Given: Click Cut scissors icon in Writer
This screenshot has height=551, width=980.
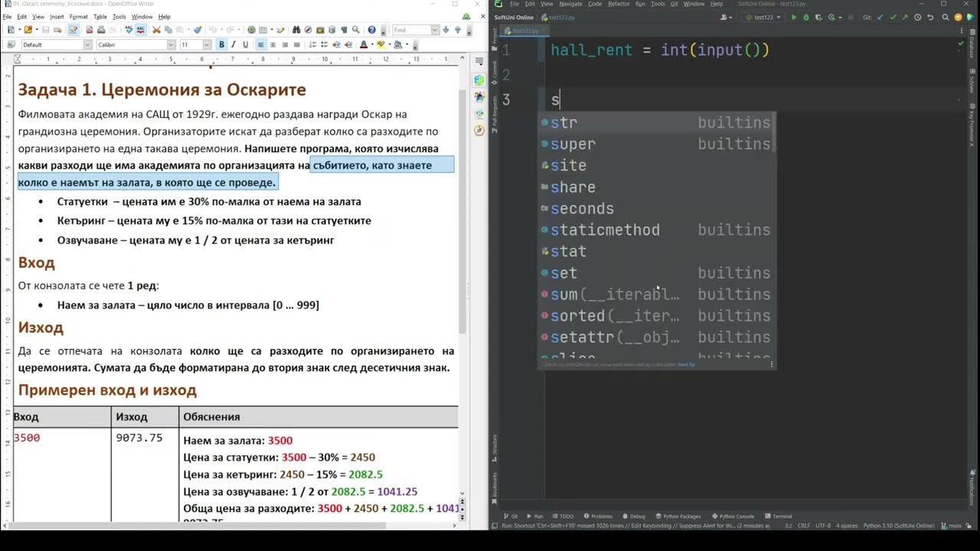Looking at the screenshot, I should tap(156, 30).
